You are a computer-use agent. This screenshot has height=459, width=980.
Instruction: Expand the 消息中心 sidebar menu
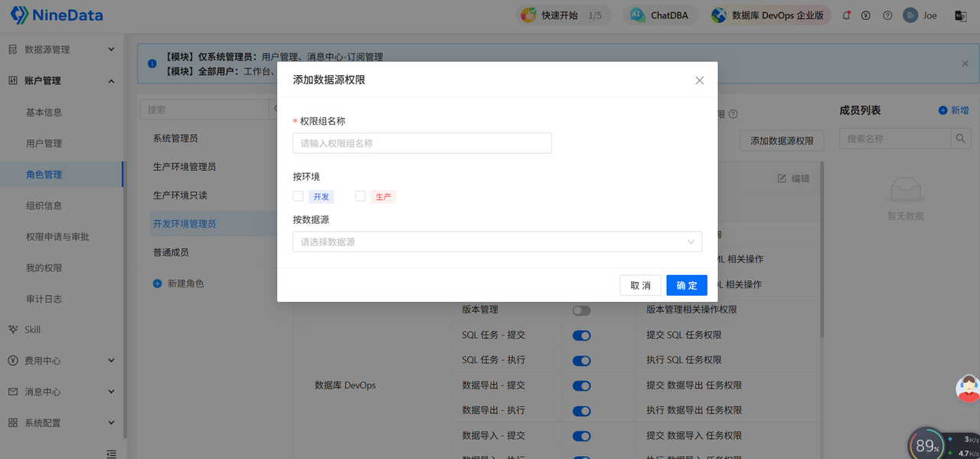[x=61, y=392]
